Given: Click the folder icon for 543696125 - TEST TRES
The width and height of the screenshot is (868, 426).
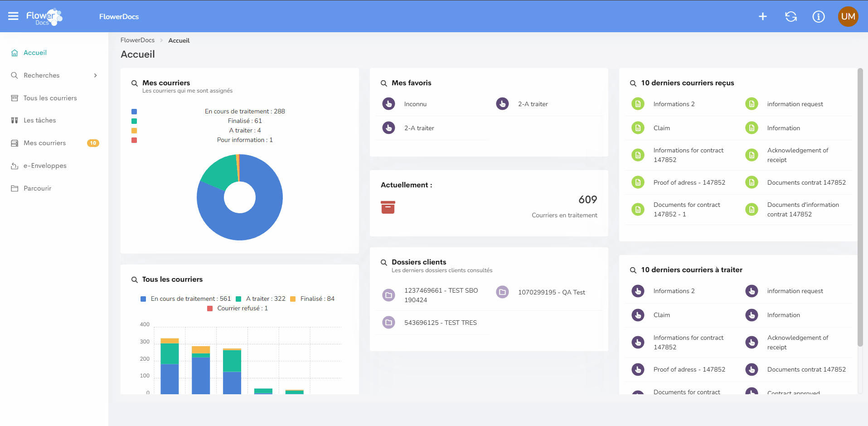Looking at the screenshot, I should [x=388, y=323].
